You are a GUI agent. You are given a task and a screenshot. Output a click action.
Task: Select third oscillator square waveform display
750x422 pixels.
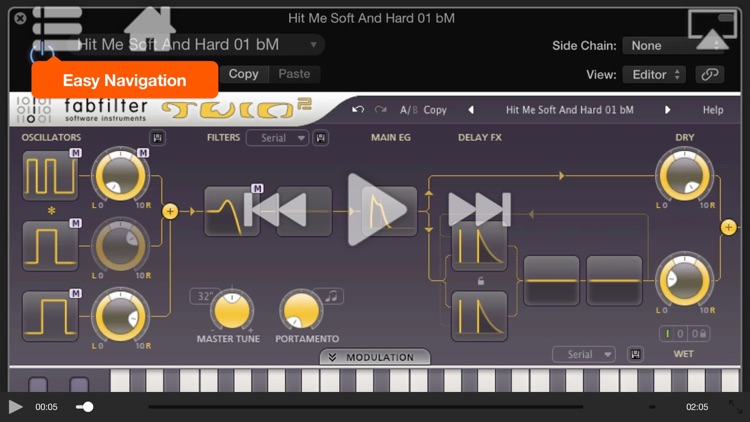point(50,316)
